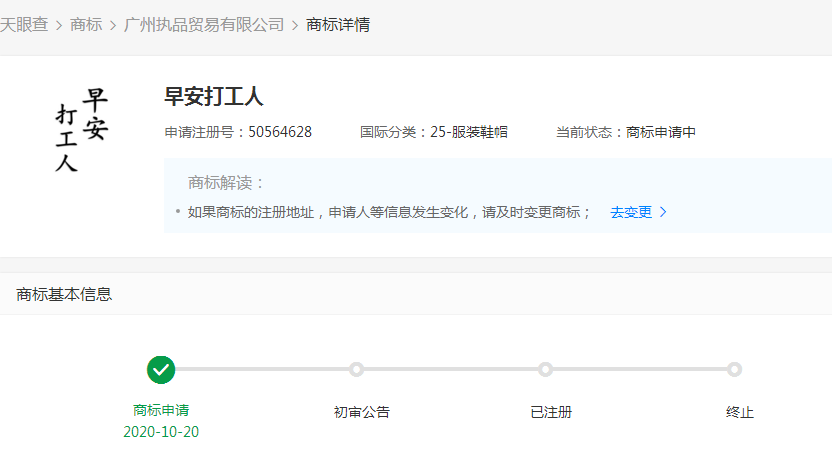Viewport: 832px width, 449px height.
Task: Select registration number 50564628
Action: tap(280, 132)
